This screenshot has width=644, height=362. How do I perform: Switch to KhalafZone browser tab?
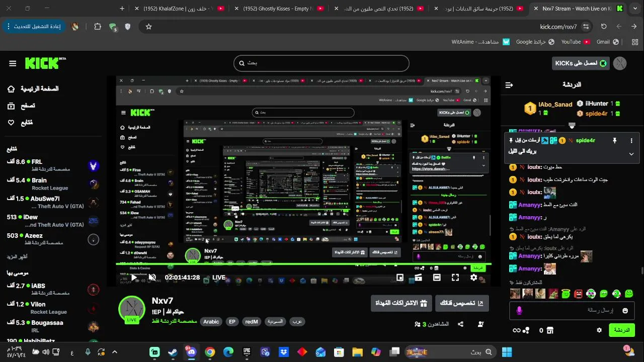[x=180, y=9]
